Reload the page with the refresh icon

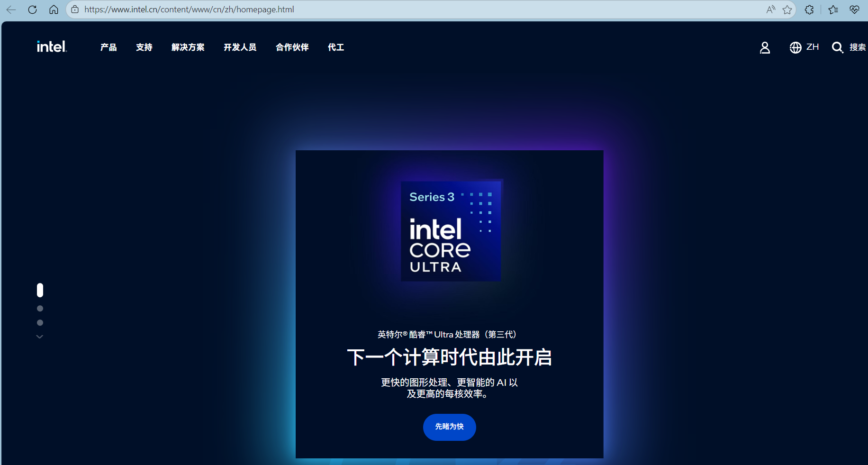tap(33, 9)
